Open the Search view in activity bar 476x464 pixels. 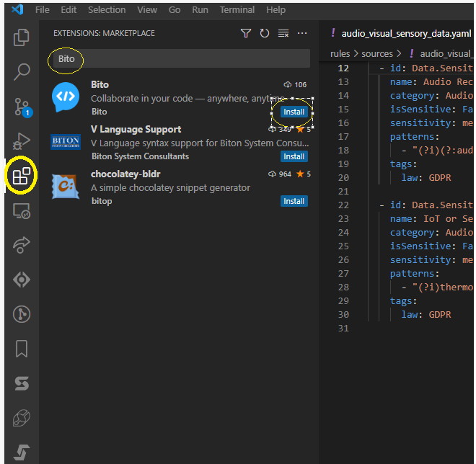click(22, 72)
